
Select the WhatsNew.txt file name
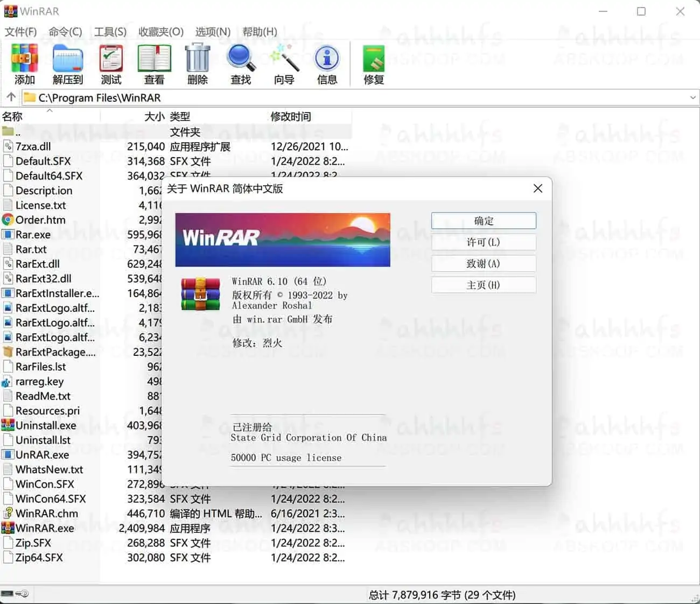(x=49, y=469)
